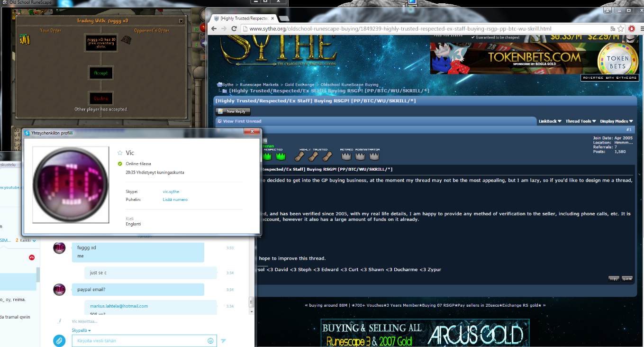Open Kaikki filter dropdown in Skype sidebar
This screenshot has width=644, height=347.
pyautogui.click(x=27, y=240)
